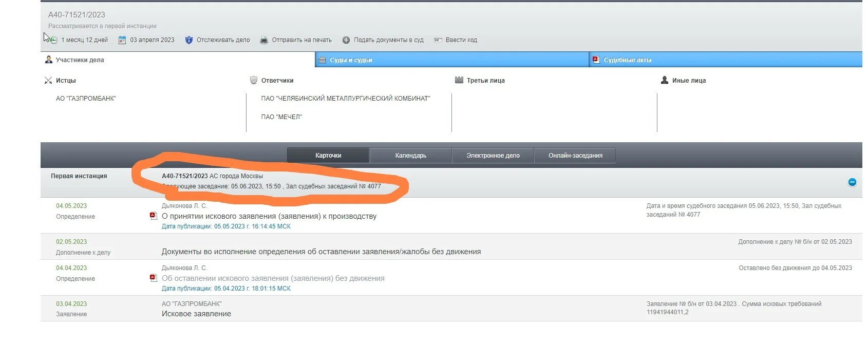Image resolution: width=868 pixels, height=345 pixels.
Task: Click the printer icon
Action: (x=264, y=40)
